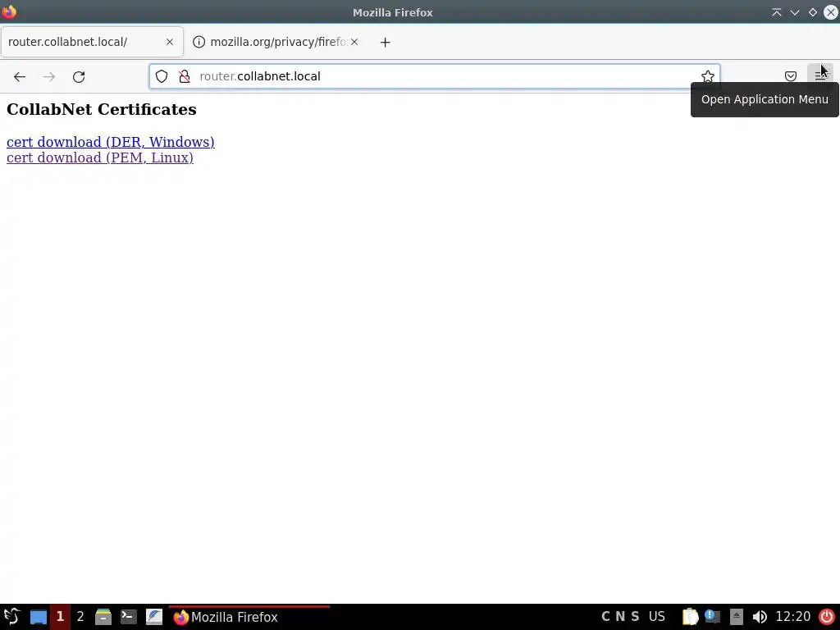
Task: Shade the window using the up-arrow button
Action: pos(776,12)
